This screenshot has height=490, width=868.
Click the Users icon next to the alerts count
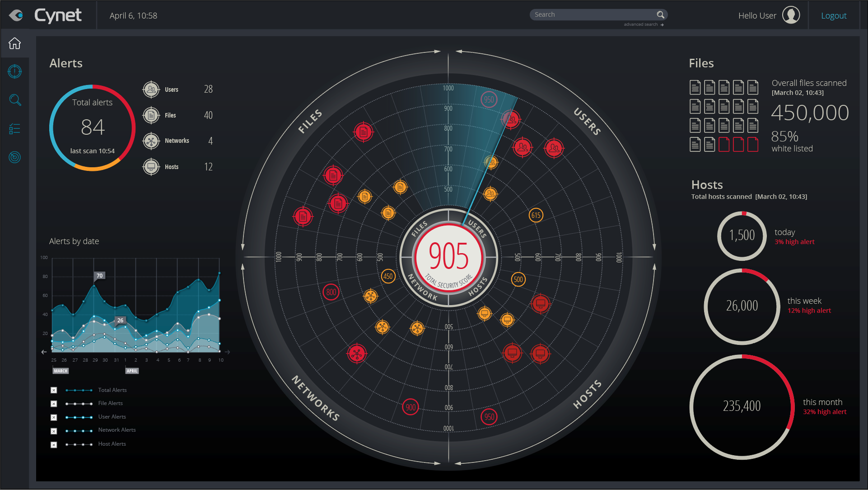(151, 89)
